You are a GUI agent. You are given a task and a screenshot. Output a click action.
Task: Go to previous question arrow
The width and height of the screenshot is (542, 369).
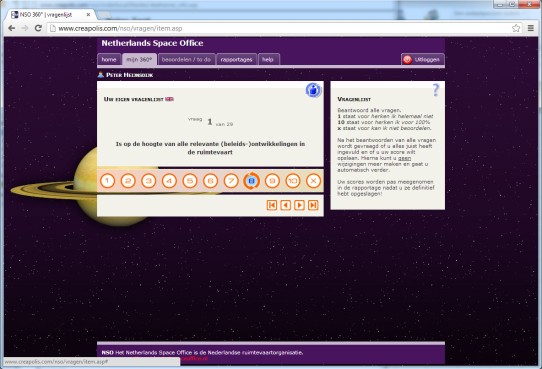[286, 205]
